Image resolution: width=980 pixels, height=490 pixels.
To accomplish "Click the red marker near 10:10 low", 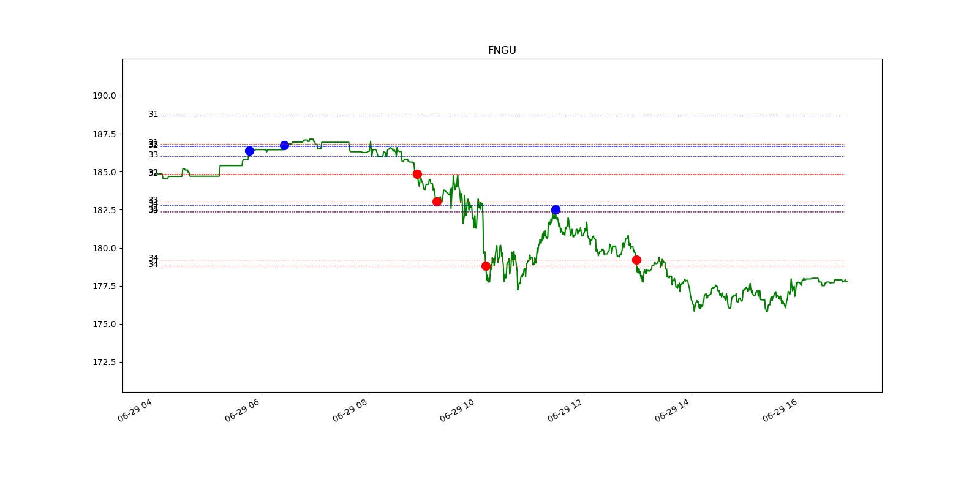I will (486, 266).
